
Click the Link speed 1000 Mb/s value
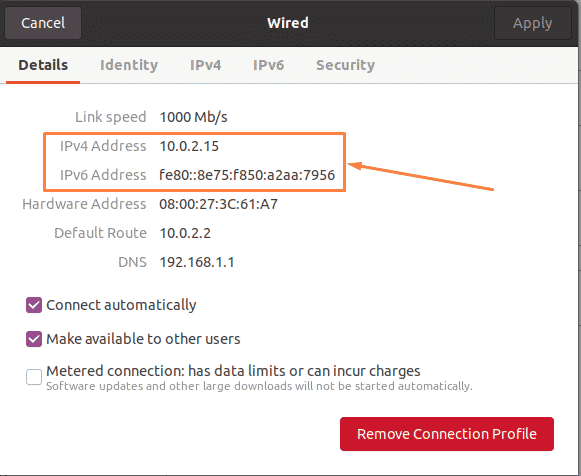click(193, 117)
